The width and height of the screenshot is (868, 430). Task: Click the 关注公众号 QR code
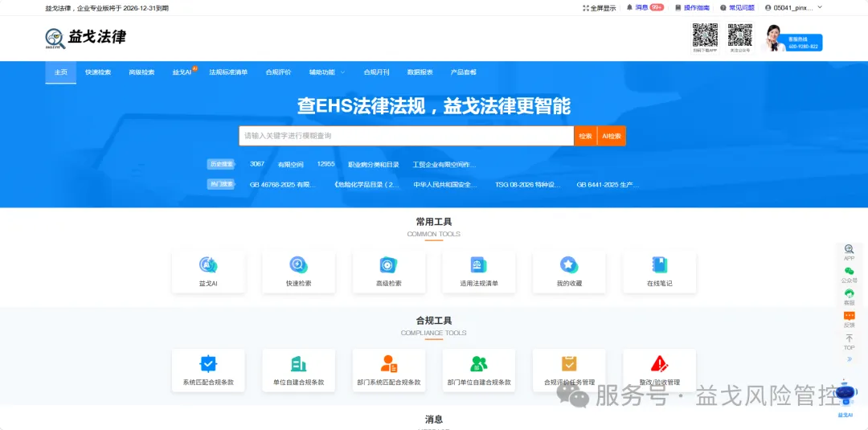point(739,35)
